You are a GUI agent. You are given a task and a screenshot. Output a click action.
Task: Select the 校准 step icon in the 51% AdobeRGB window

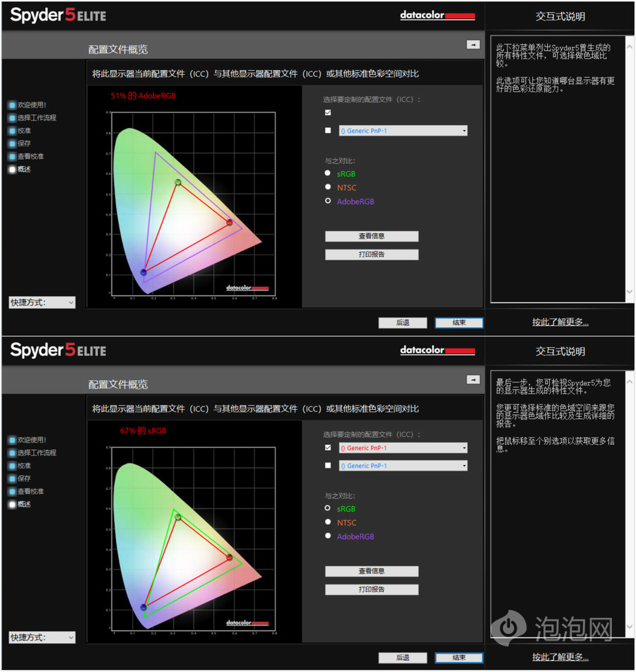(x=13, y=131)
